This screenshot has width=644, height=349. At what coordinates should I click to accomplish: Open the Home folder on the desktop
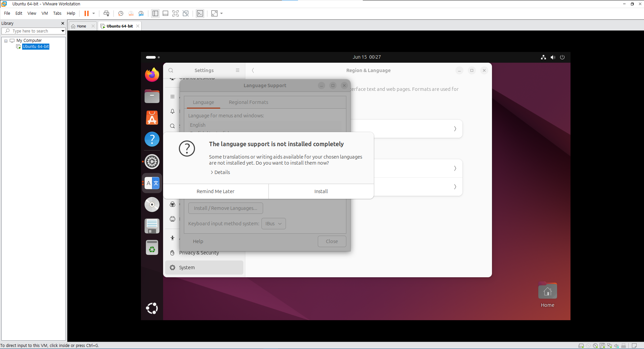(548, 295)
